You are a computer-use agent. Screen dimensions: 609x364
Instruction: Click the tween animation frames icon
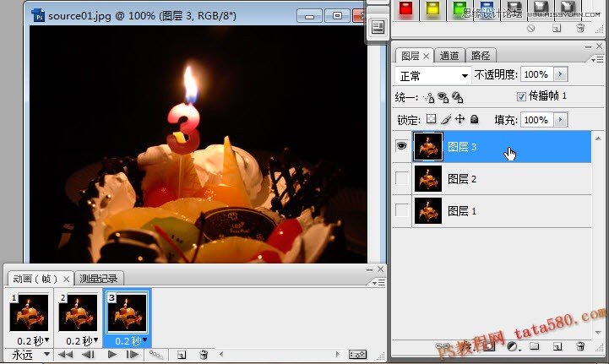(156, 355)
